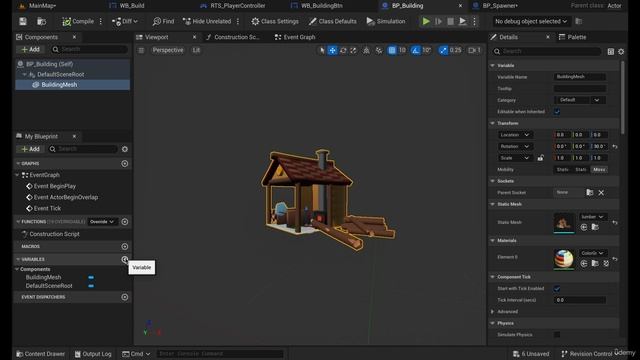
Task: Click the Find toolbar button
Action: (x=163, y=21)
